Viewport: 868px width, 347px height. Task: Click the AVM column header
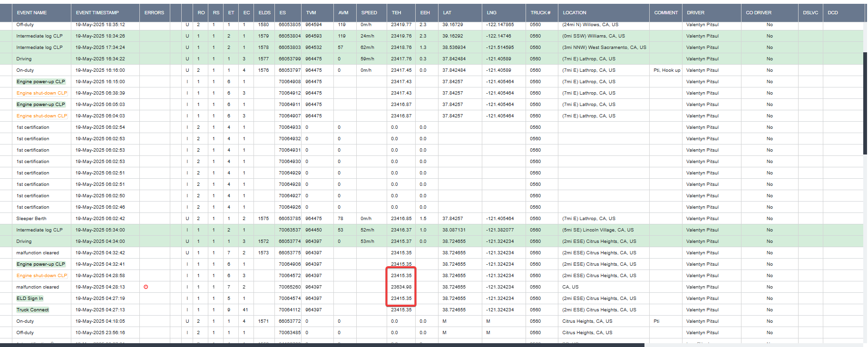click(343, 13)
